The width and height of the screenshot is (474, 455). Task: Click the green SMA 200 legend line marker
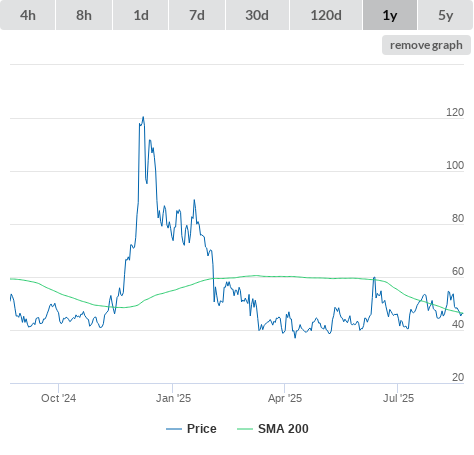click(x=245, y=429)
